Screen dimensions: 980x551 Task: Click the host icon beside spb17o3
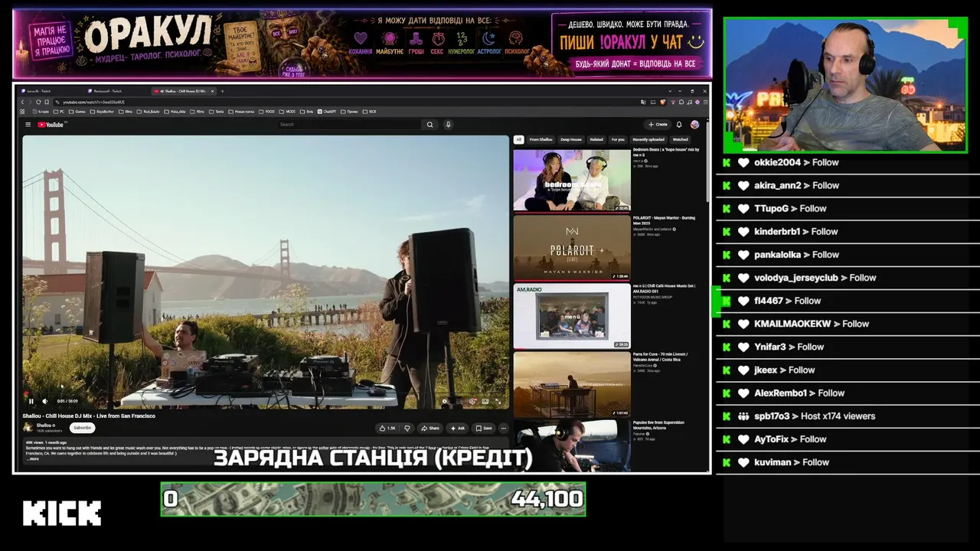(743, 416)
